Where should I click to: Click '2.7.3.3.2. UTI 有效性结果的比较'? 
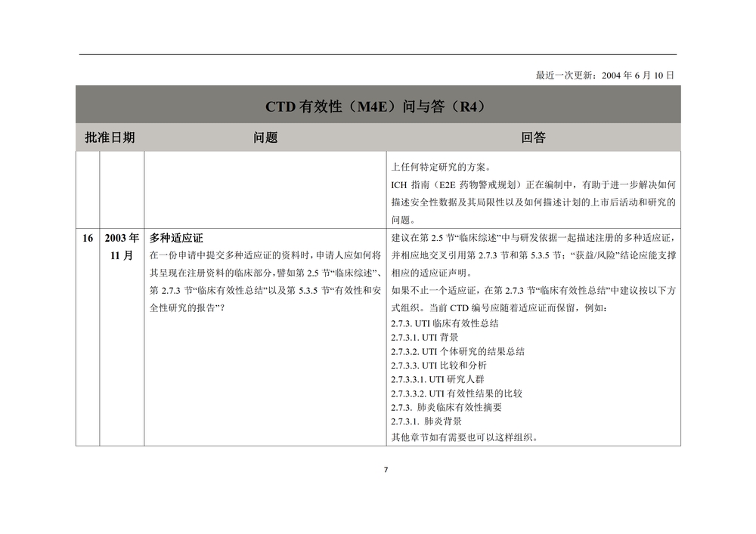457,394
